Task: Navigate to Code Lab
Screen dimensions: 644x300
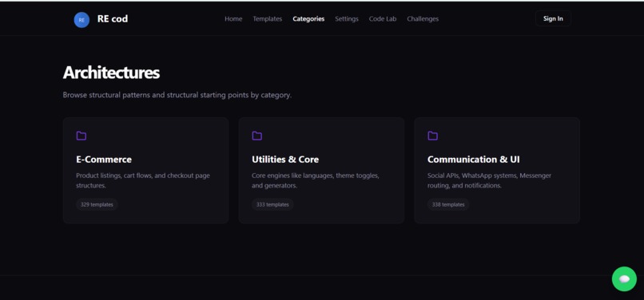Action: (x=383, y=19)
